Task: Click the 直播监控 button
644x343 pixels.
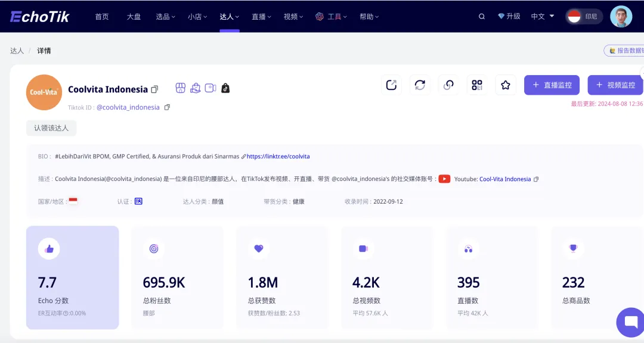Action: (x=552, y=85)
